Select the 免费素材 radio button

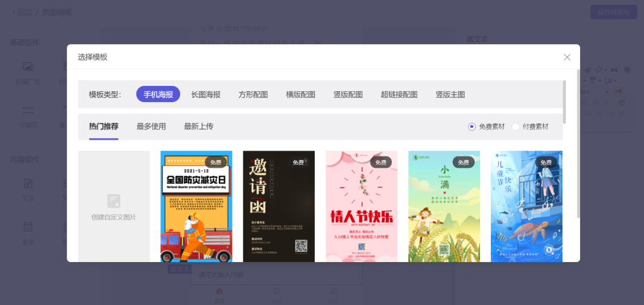(x=472, y=127)
